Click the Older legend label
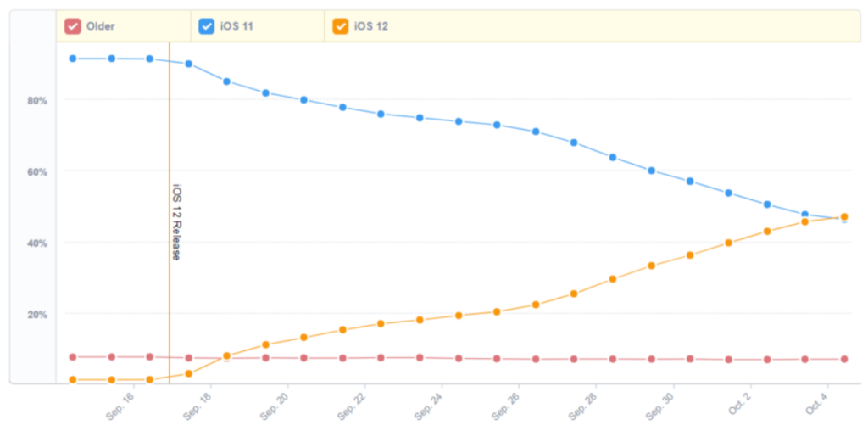 (x=100, y=26)
